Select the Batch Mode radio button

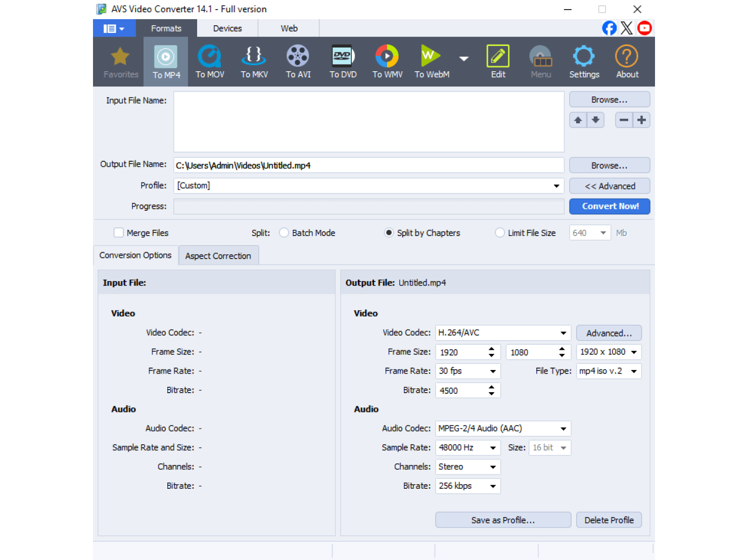click(x=284, y=233)
